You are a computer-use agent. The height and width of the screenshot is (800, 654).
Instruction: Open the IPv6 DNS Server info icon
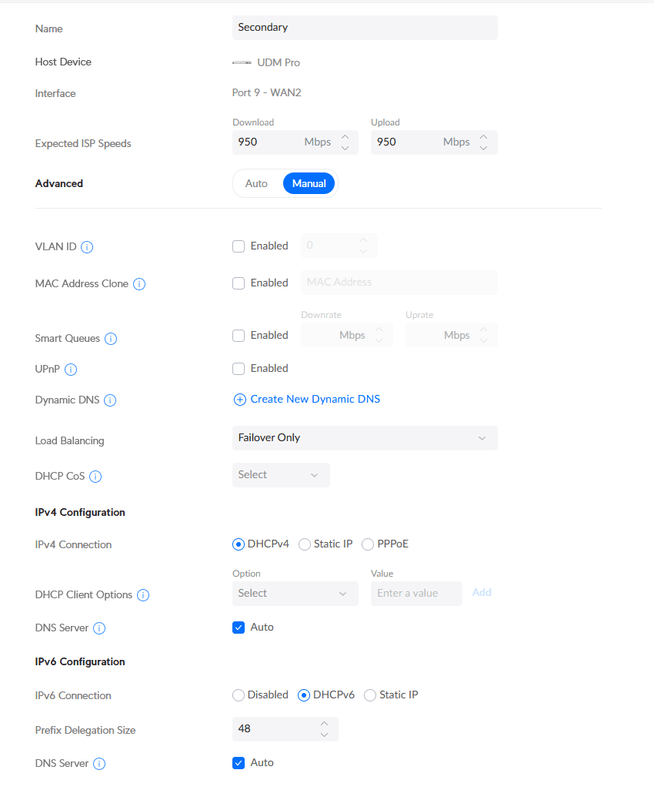point(99,764)
